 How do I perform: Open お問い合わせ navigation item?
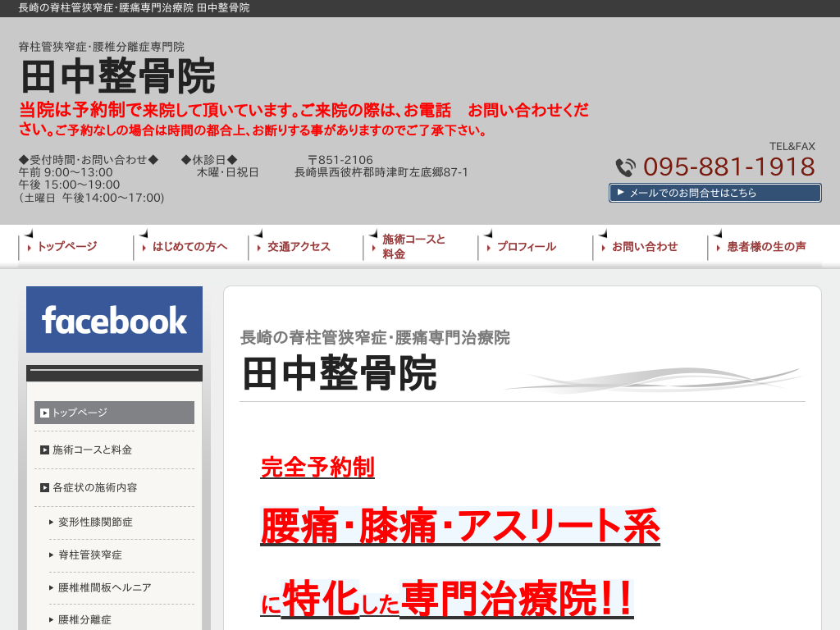(x=645, y=246)
